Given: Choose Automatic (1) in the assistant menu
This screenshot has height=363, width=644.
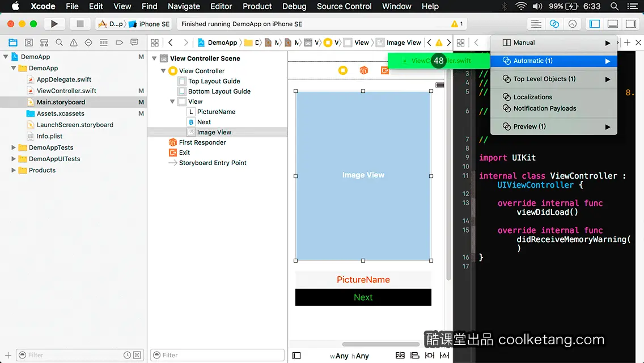Looking at the screenshot, I should click(x=554, y=61).
